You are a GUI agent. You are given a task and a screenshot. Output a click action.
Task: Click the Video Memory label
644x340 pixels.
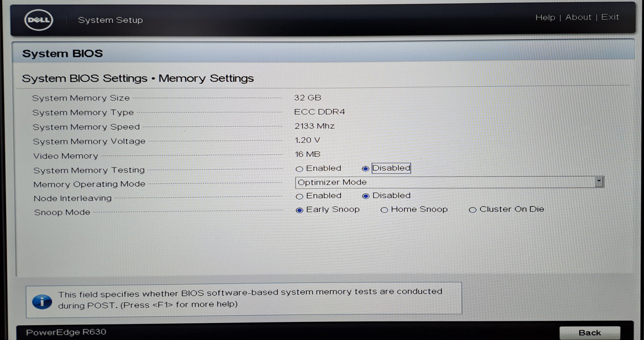point(66,156)
